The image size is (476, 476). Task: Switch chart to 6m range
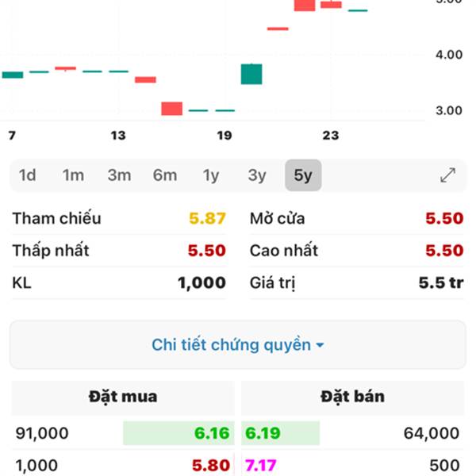[165, 175]
